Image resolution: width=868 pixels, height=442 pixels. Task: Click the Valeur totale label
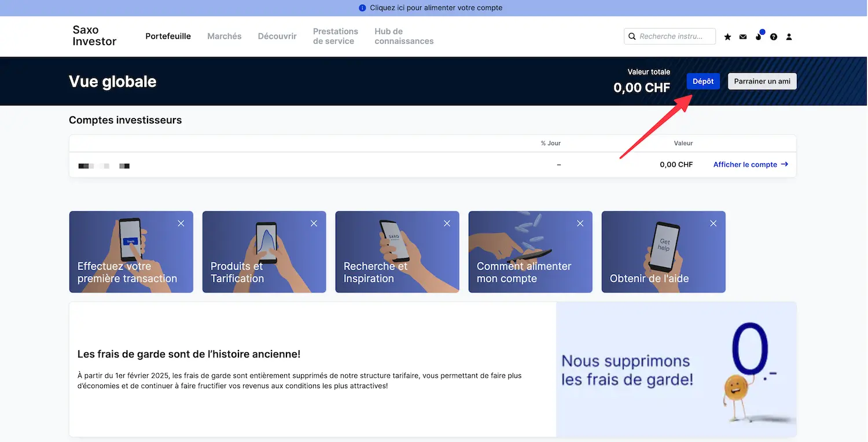pos(649,72)
